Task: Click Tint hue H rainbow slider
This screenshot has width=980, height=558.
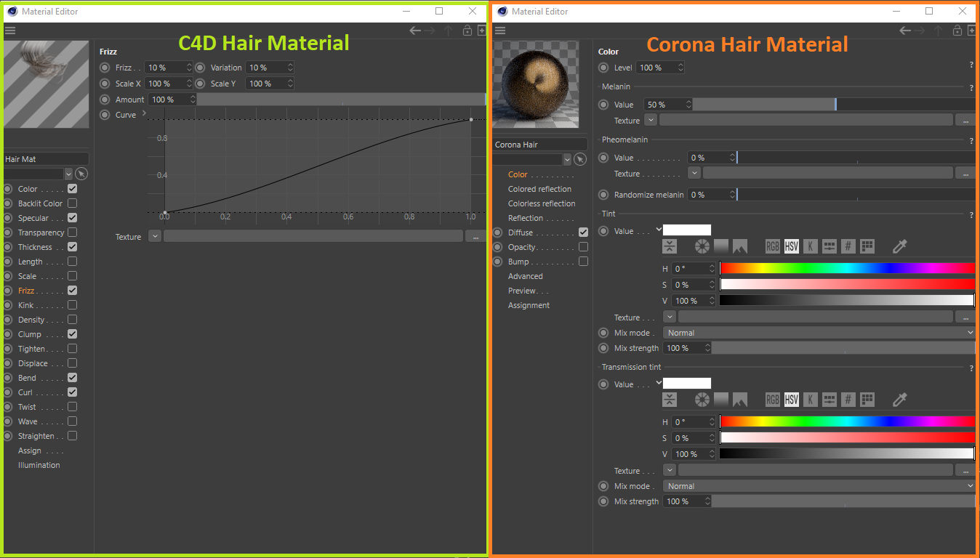Action: coord(847,268)
